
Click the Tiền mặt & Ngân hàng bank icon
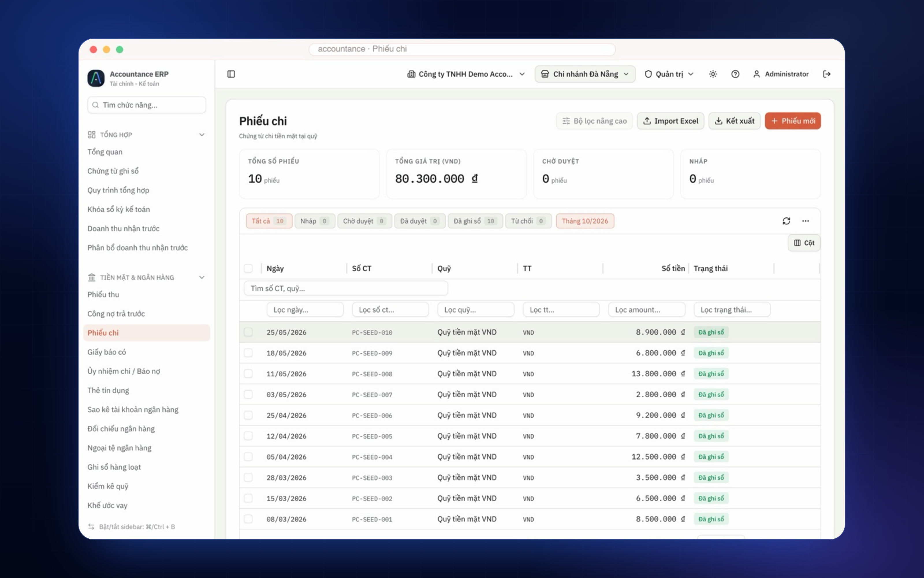(92, 277)
